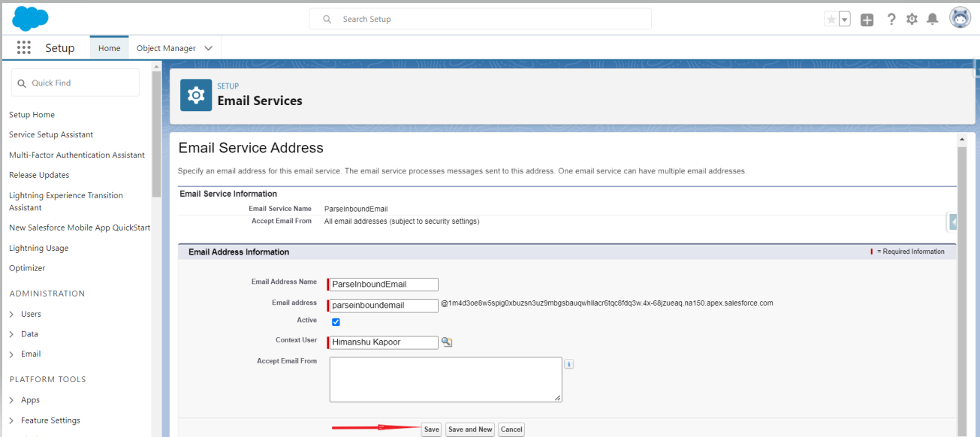Open New Salesforce Mobile App QuickStart
Image resolution: width=980 pixels, height=437 pixels.
[80, 228]
